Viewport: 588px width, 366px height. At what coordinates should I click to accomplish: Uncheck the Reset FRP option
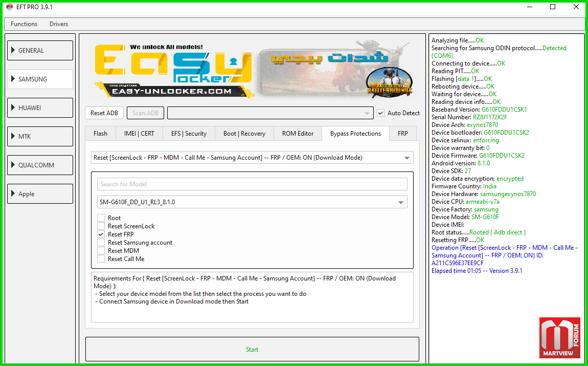(101, 234)
